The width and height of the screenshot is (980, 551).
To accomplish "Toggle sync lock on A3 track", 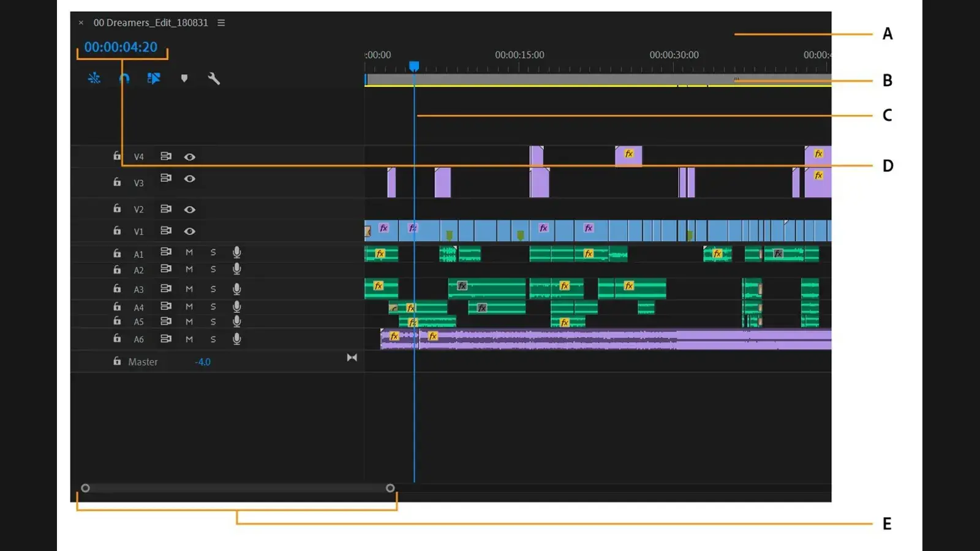I will [166, 288].
